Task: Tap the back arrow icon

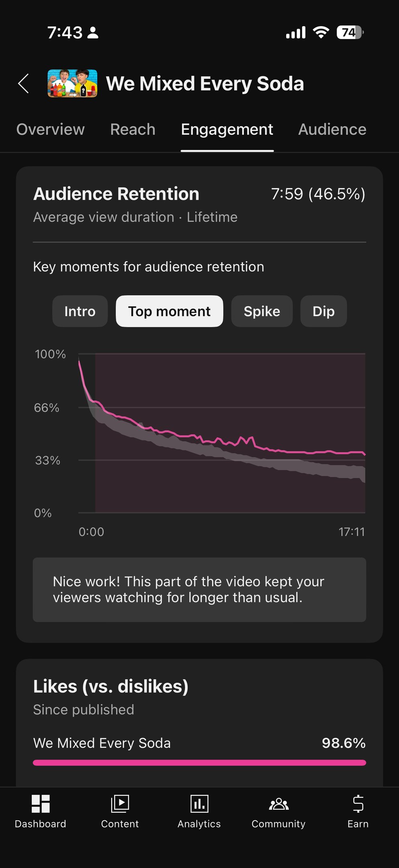Action: point(23,84)
